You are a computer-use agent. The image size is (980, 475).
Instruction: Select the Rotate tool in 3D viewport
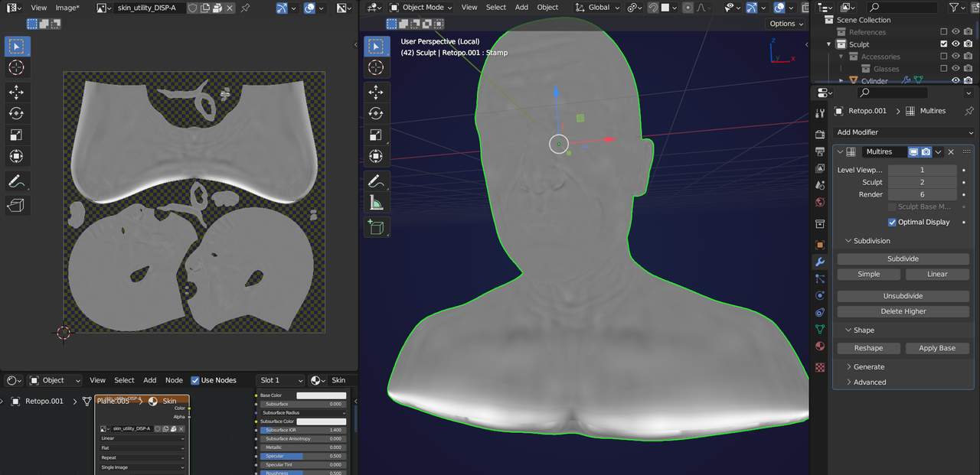(x=376, y=113)
